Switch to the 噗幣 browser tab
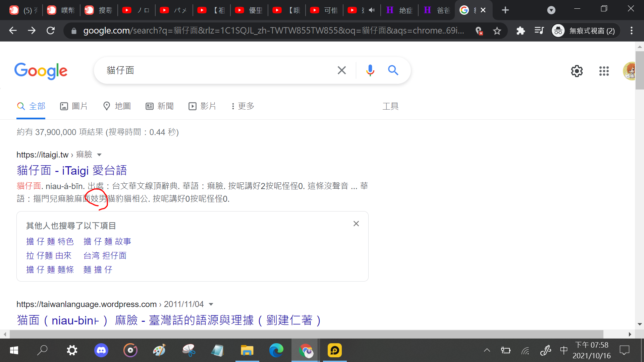 (x=61, y=10)
